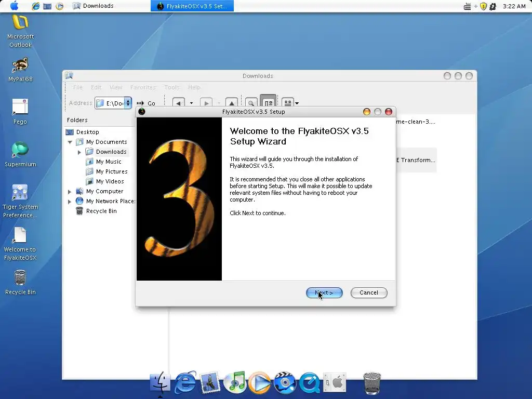This screenshot has height=399, width=532.
Task: Select My Network Places in the Folders tree
Action: (x=110, y=201)
